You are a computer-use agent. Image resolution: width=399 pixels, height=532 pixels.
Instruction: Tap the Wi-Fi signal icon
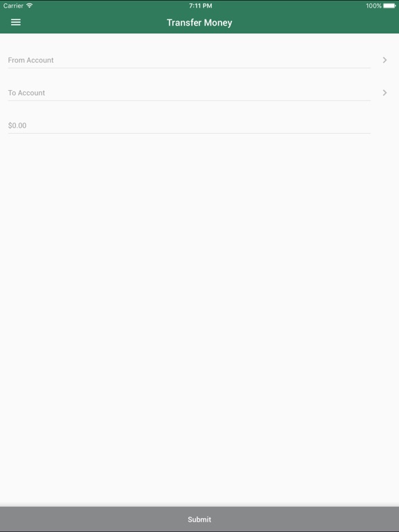click(30, 6)
